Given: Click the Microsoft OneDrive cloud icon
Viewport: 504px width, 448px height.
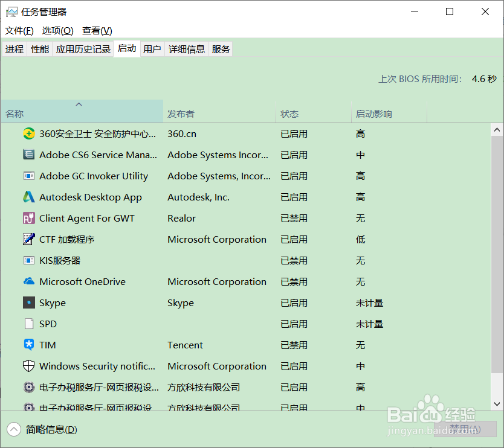Looking at the screenshot, I should 28,281.
